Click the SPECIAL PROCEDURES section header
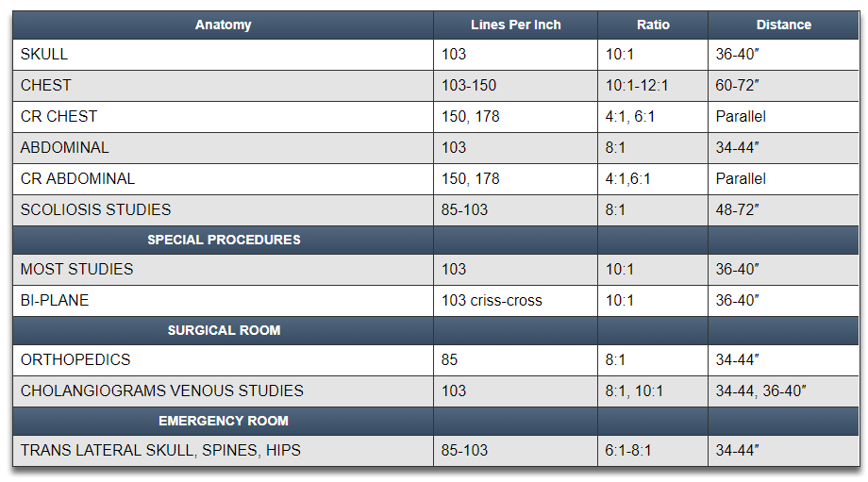This screenshot has width=868, height=482. [224, 240]
